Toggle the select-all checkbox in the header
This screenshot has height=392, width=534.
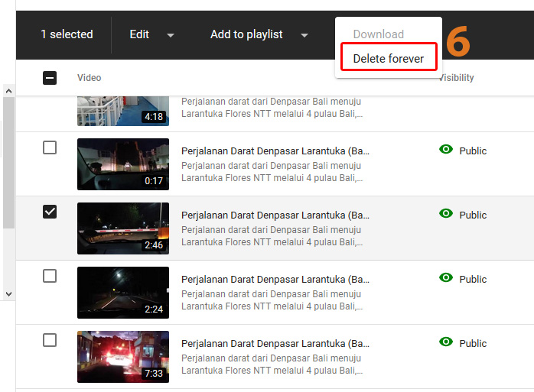pyautogui.click(x=50, y=78)
